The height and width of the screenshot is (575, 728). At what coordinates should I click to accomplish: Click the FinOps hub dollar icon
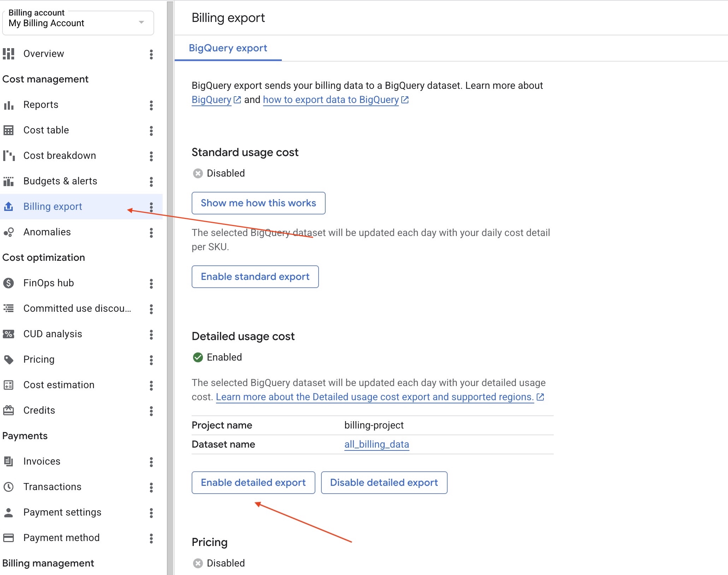click(x=8, y=283)
